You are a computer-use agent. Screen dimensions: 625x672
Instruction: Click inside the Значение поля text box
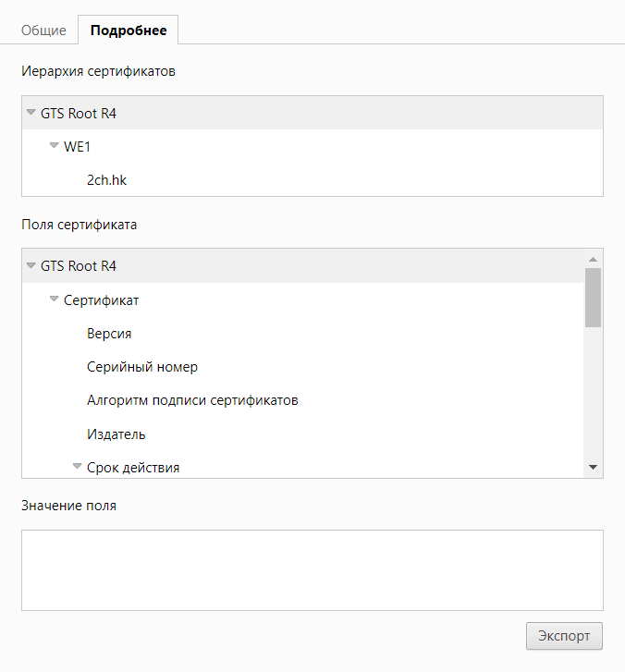pos(312,569)
